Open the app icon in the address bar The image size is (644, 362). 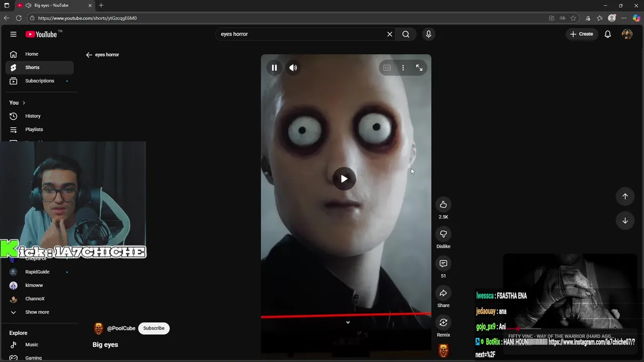tap(552, 18)
